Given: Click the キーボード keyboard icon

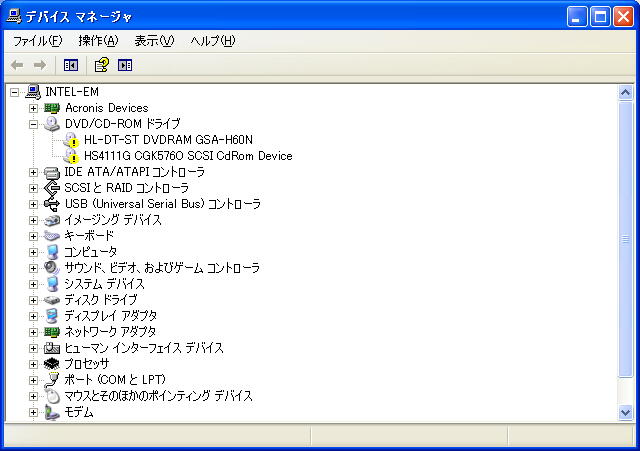Looking at the screenshot, I should 52,236.
